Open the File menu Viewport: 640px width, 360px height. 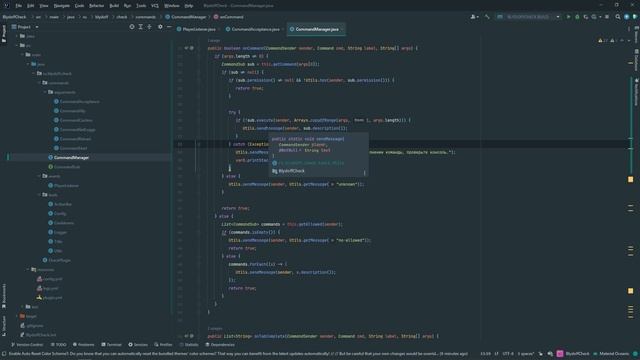(x=19, y=6)
